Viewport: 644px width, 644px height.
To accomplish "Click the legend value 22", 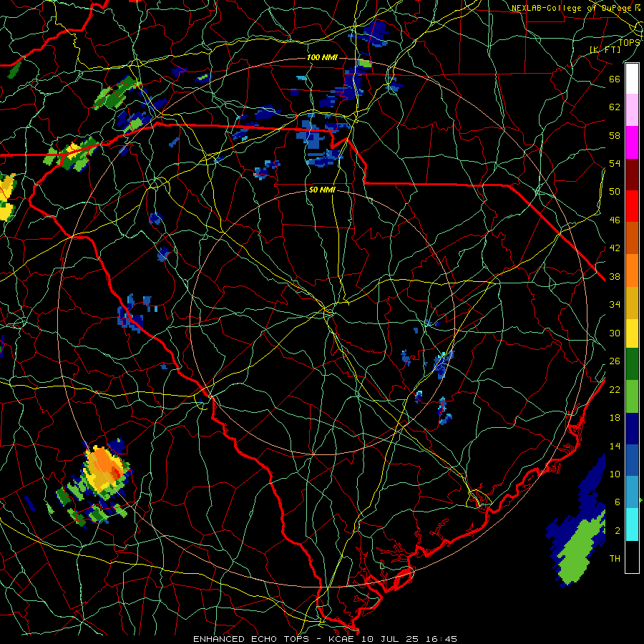I will coord(615,389).
